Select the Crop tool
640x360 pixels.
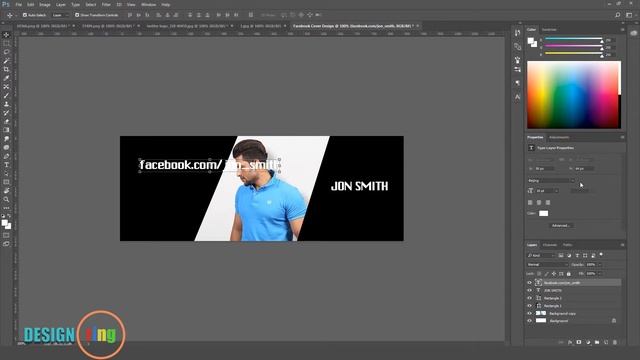coord(6,69)
